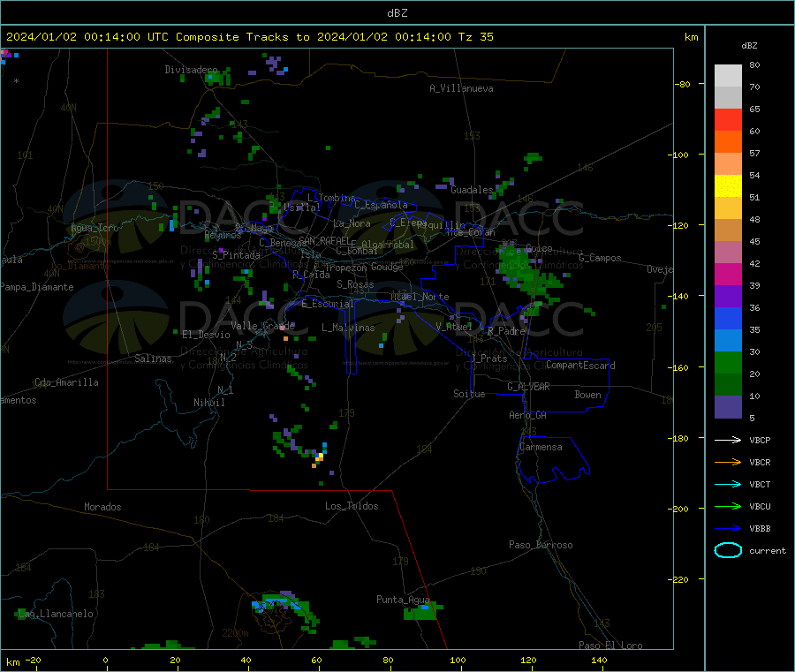795x672 pixels.
Task: Click the 'Tz 35' value in header
Action: click(x=475, y=37)
